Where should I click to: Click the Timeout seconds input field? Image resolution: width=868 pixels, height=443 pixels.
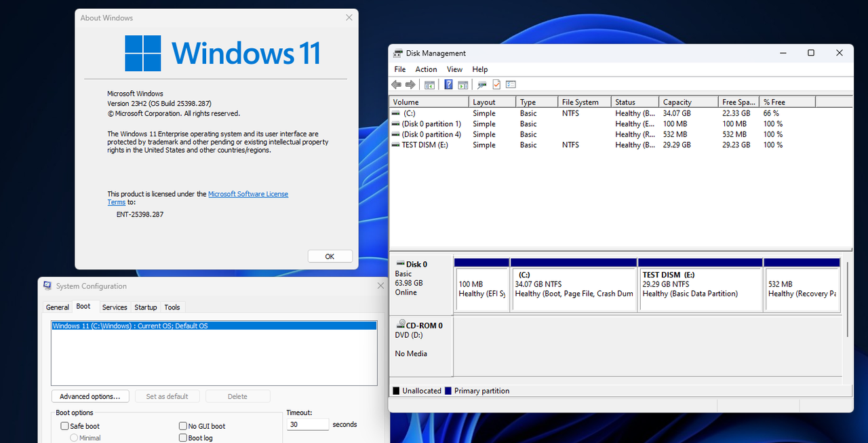(308, 425)
